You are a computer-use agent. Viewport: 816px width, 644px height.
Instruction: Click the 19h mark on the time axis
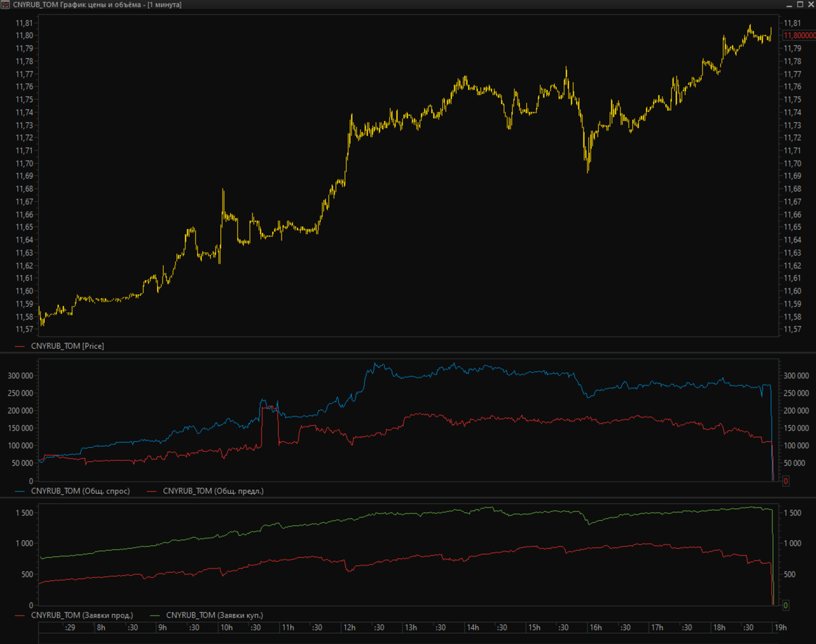pyautogui.click(x=781, y=627)
